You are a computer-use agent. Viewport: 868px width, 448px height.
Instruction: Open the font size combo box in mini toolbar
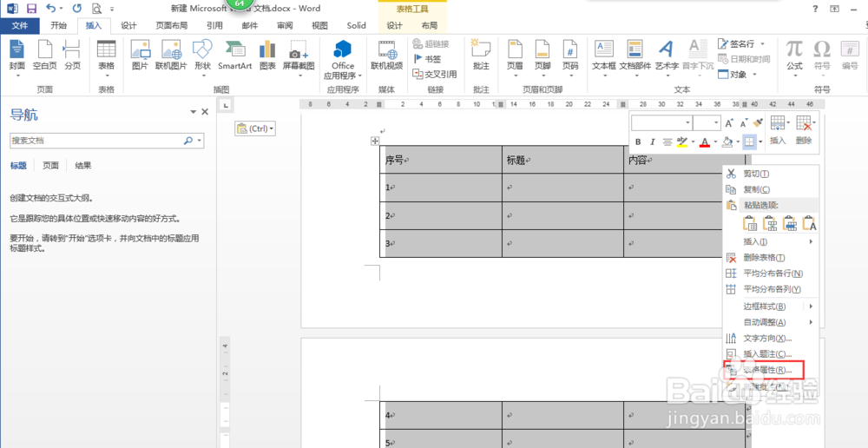(707, 123)
